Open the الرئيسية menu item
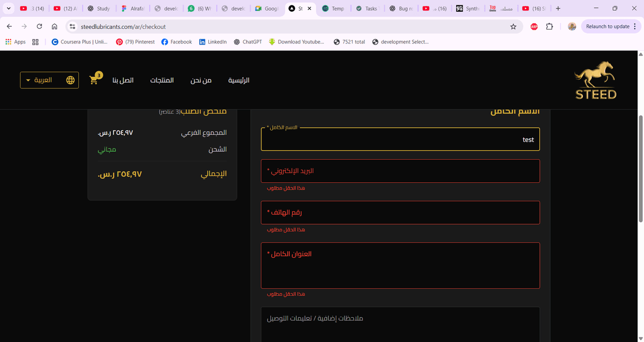Screen dimensions: 644x342 point(239,80)
